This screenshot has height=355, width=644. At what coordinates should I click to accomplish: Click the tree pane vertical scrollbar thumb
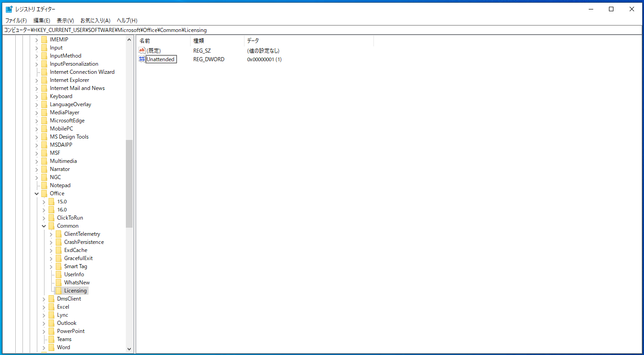pyautogui.click(x=129, y=184)
